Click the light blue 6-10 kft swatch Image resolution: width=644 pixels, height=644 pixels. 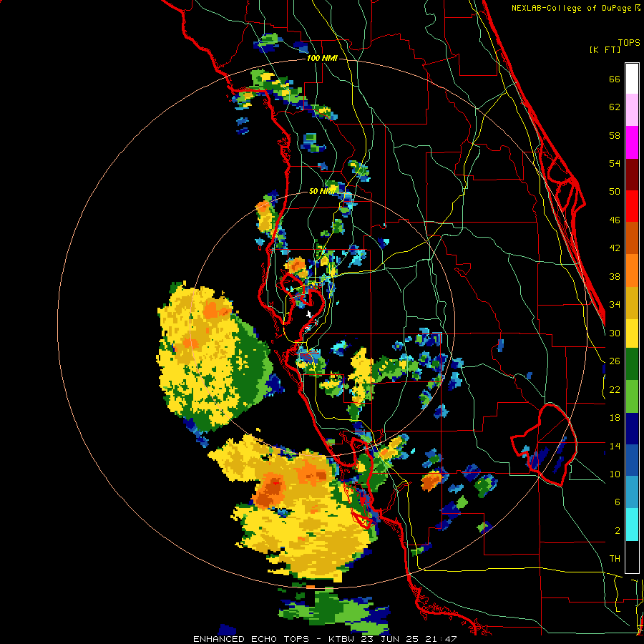pos(632,492)
